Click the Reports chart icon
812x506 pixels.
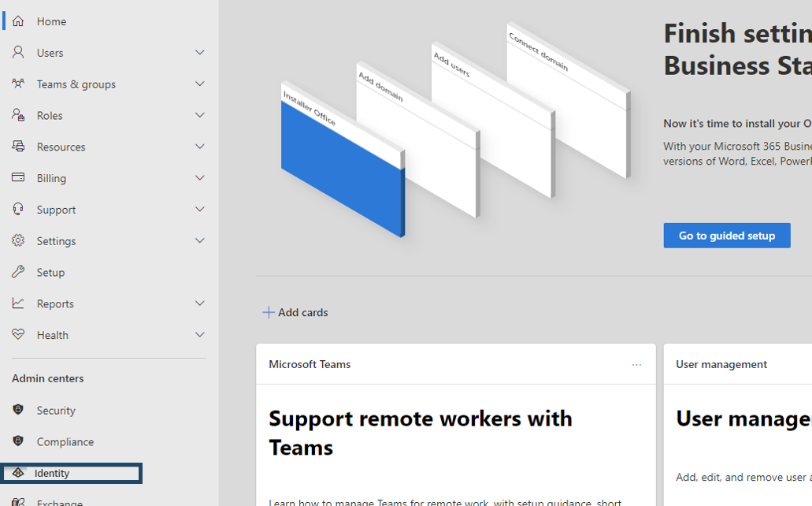tap(18, 303)
